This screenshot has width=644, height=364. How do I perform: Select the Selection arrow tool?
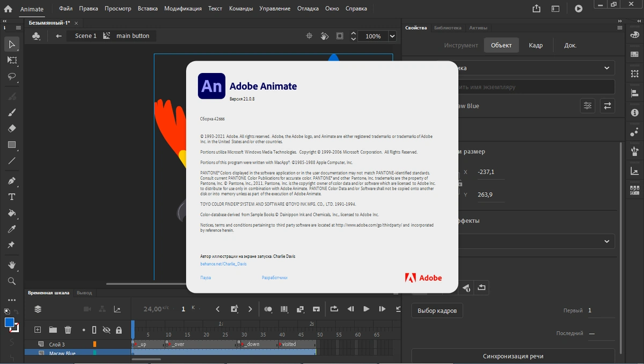tap(12, 44)
